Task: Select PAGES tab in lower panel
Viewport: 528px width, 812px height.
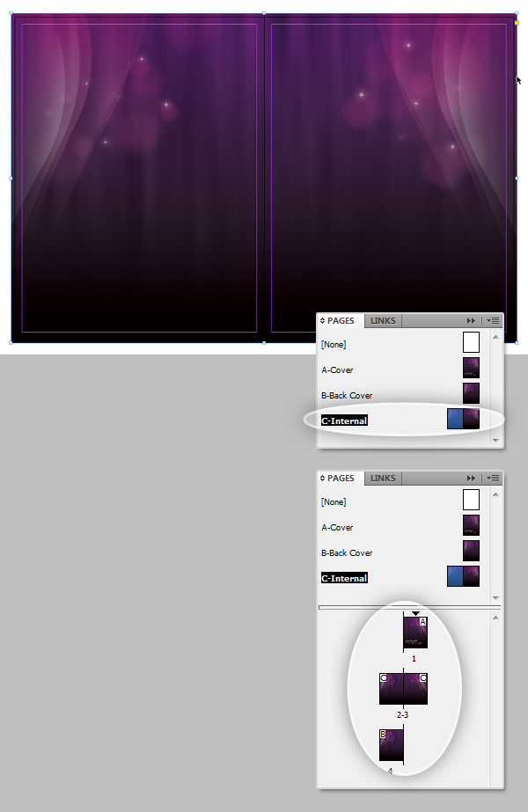Action: pos(341,478)
